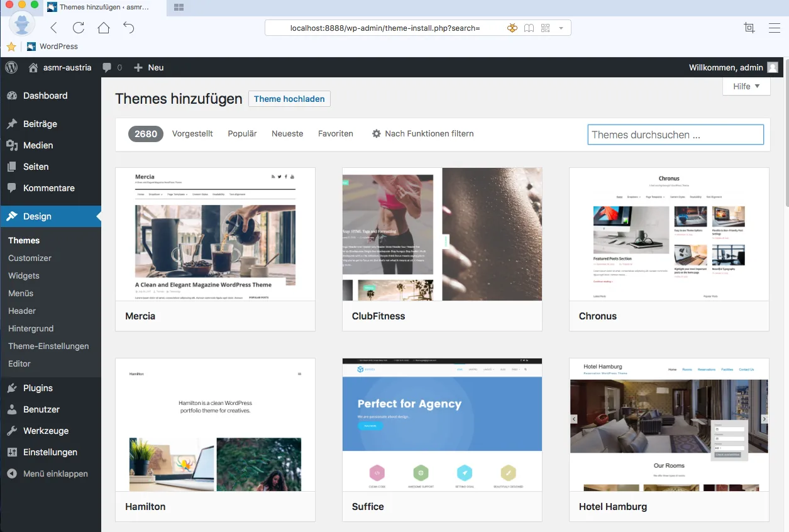Visit the asmr-austria site home icon
The width and height of the screenshot is (789, 532).
pyautogui.click(x=34, y=67)
